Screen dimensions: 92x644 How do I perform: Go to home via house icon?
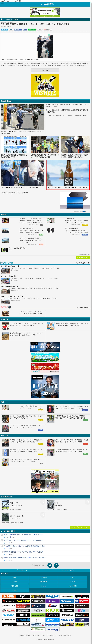[2, 19]
